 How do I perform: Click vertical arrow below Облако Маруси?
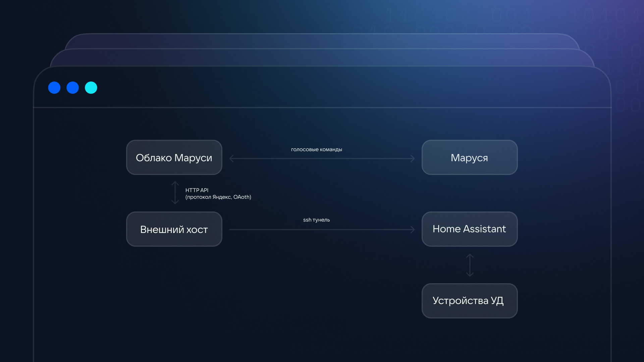pos(175,193)
